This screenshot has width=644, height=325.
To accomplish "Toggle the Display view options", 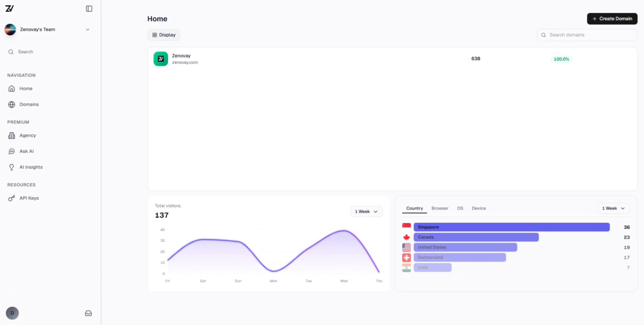I will point(164,34).
